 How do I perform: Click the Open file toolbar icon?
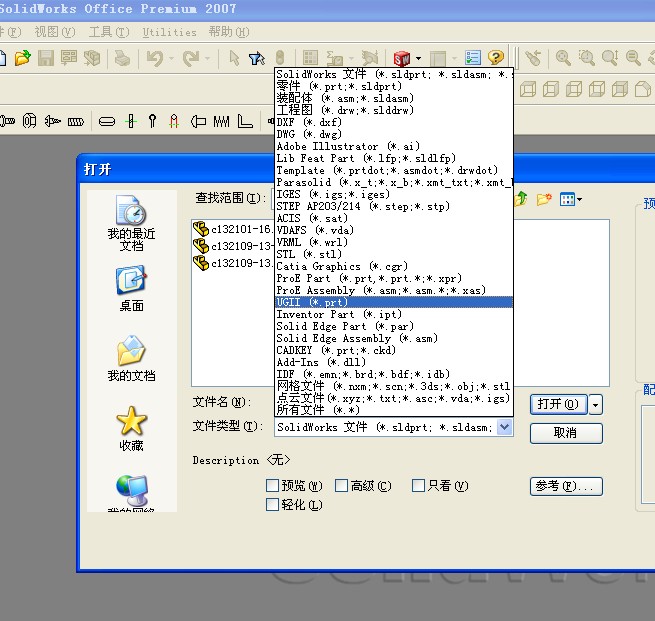coord(23,58)
